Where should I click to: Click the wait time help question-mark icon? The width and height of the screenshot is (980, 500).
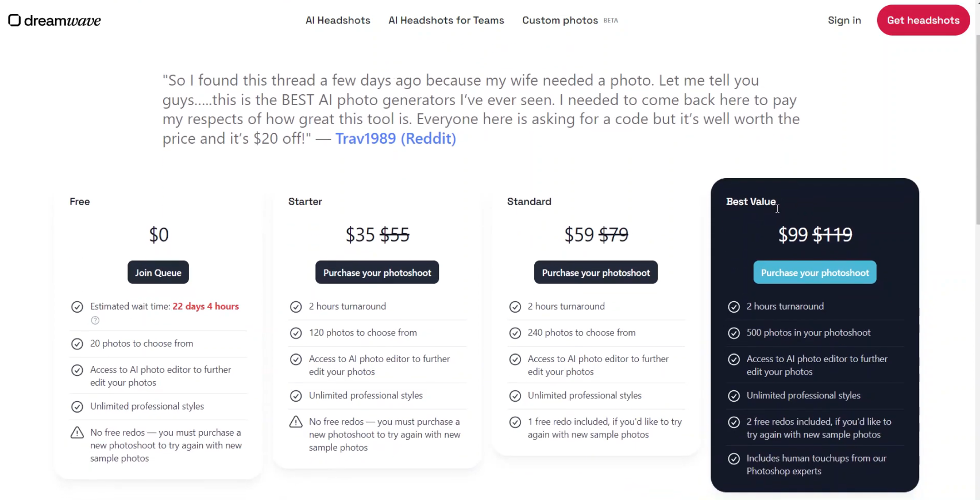[x=95, y=321]
